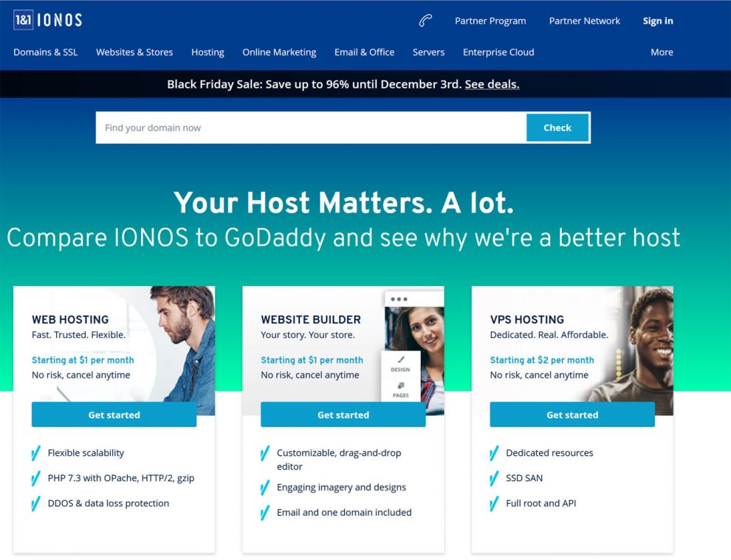Image resolution: width=731 pixels, height=560 pixels.
Task: Click 'PHP 7.3 with OPache, HTTP/2, gzip' text
Action: pyautogui.click(x=121, y=478)
